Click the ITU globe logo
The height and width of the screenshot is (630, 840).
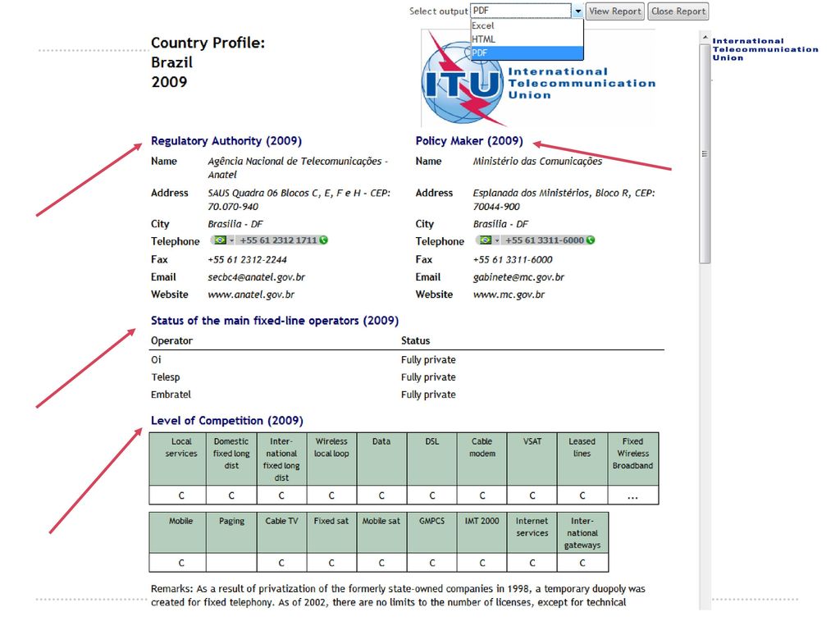tap(463, 82)
